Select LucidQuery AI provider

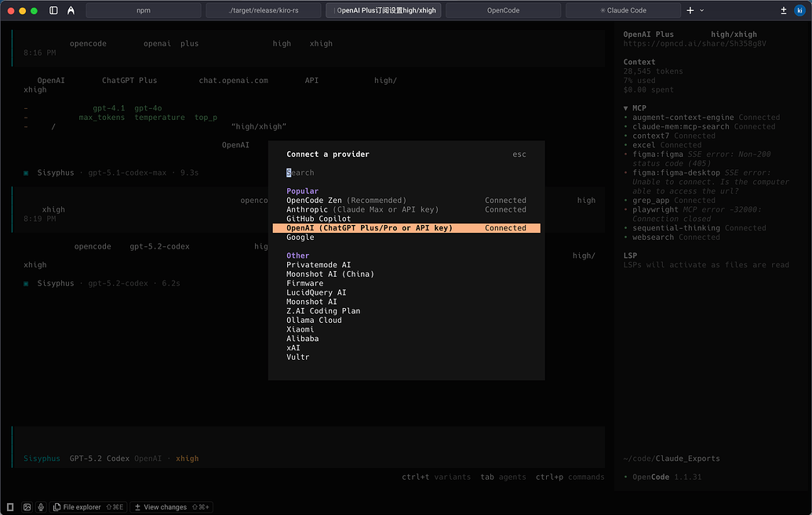click(406, 293)
